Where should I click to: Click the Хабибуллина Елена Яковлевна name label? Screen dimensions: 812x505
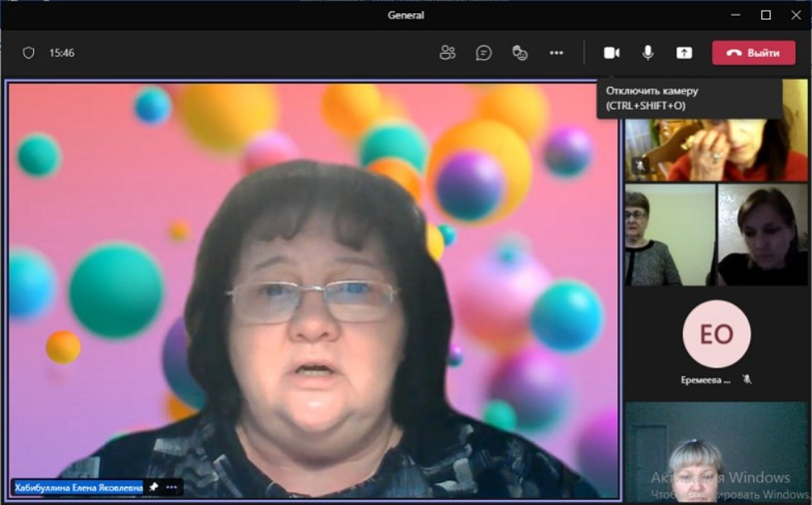pos(79,488)
